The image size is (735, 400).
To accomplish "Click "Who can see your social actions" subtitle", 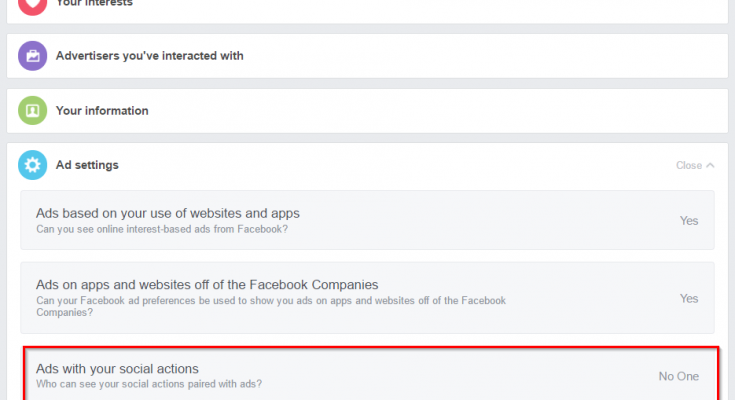I will point(149,385).
